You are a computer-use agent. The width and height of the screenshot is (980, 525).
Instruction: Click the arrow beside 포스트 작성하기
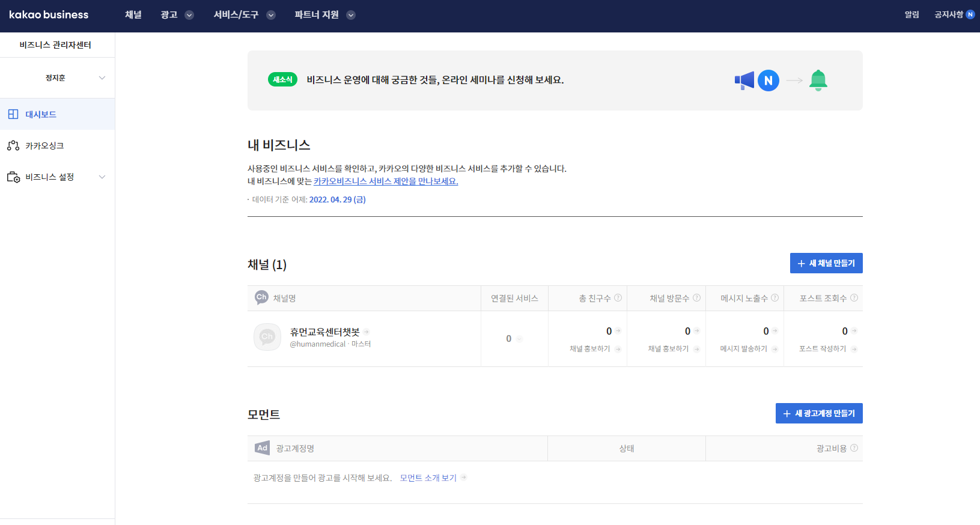(854, 349)
